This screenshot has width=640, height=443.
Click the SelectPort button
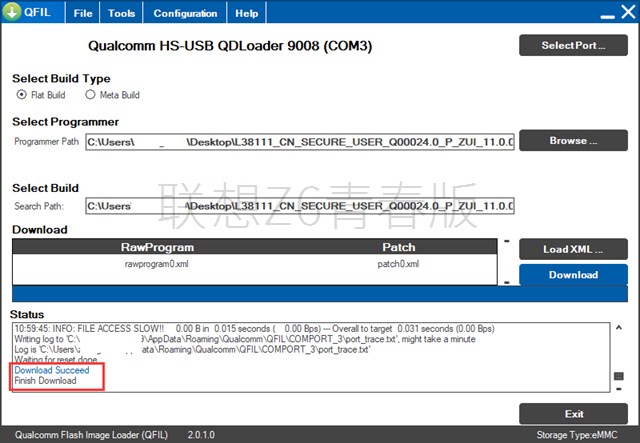point(573,45)
